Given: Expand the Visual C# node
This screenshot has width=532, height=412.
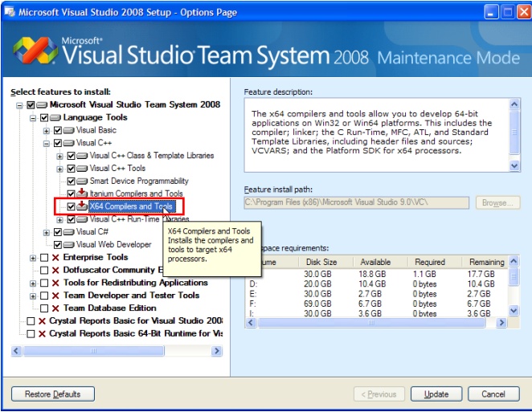Looking at the screenshot, I should [47, 233].
